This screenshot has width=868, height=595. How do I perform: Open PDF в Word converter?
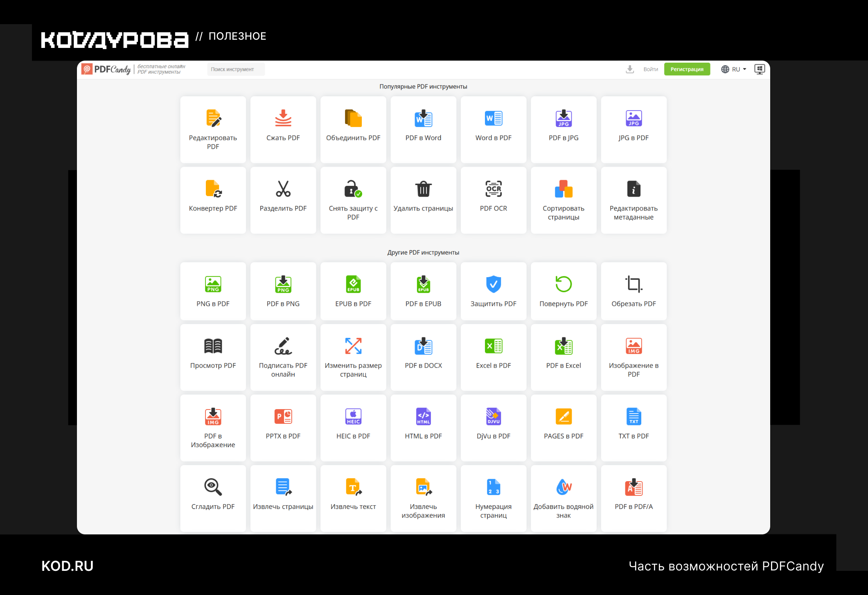(x=423, y=129)
